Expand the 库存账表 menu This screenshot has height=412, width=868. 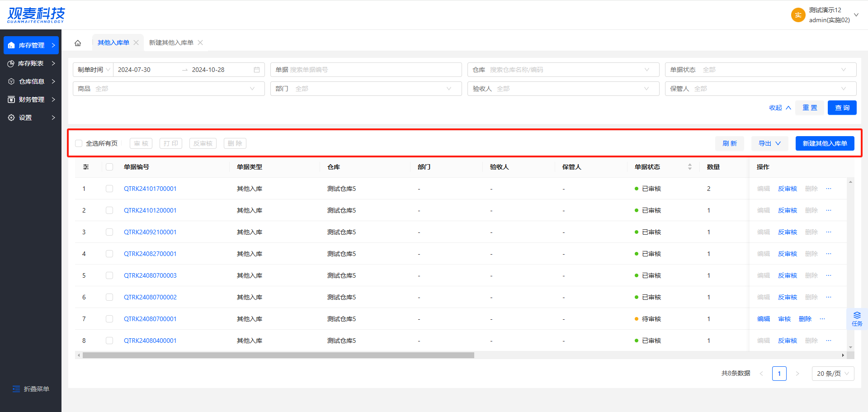[31, 63]
